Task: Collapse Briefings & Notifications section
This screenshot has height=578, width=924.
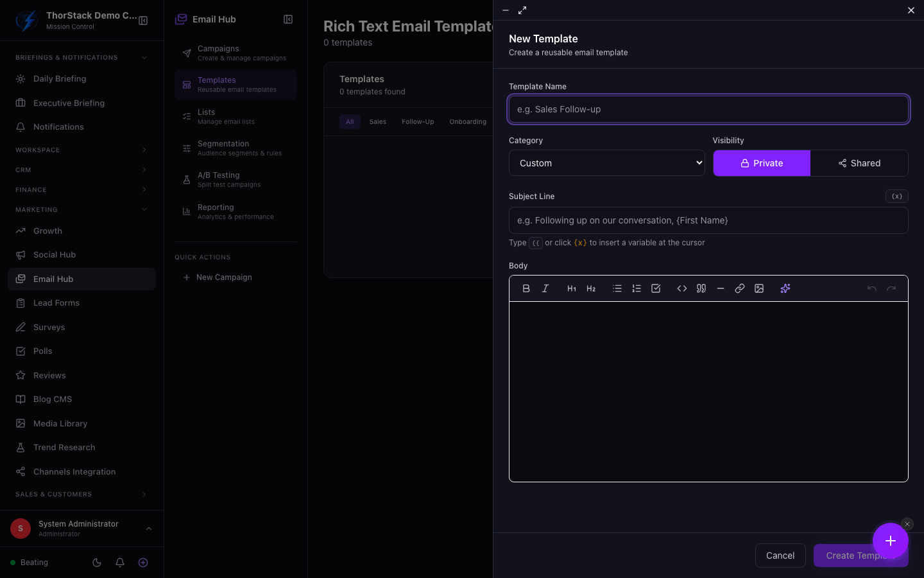Action: pos(82,58)
